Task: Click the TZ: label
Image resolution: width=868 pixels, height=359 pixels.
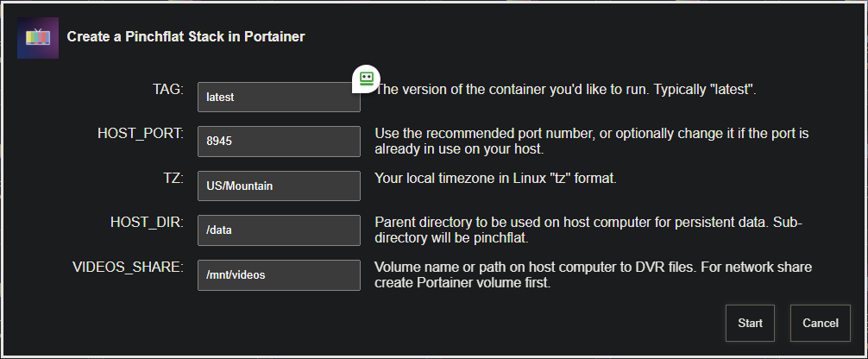Action: pyautogui.click(x=173, y=178)
